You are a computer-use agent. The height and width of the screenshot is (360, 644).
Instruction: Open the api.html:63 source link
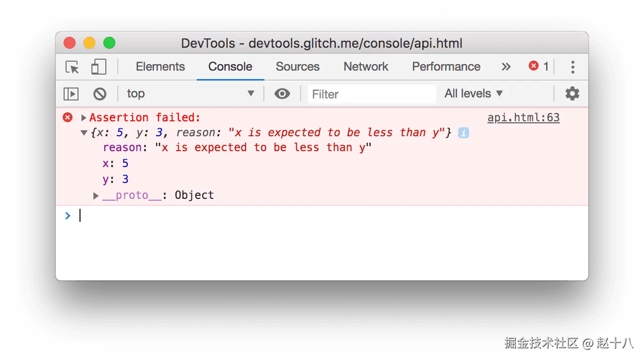click(x=523, y=118)
